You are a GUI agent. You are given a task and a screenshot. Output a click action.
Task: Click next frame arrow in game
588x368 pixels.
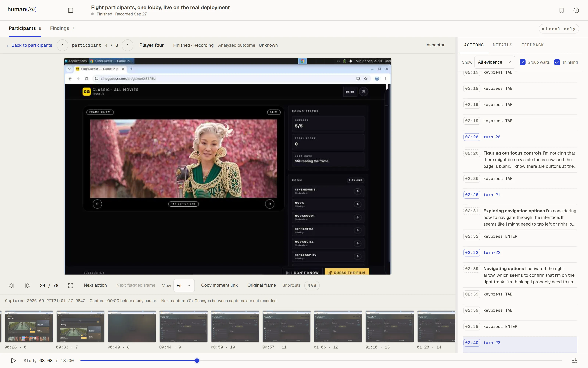coord(269,204)
